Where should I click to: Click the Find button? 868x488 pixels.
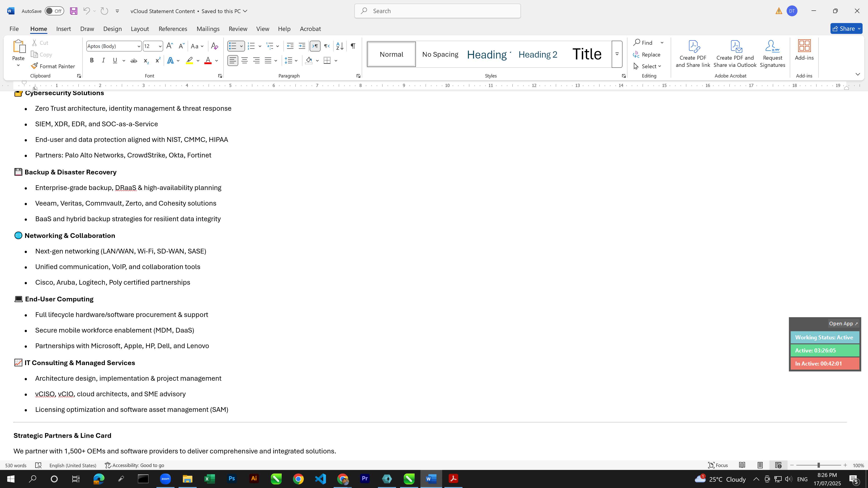643,43
